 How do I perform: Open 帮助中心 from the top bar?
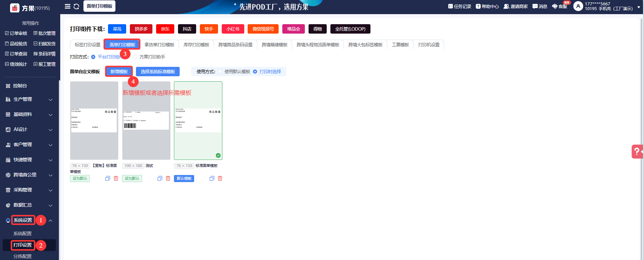pos(487,6)
